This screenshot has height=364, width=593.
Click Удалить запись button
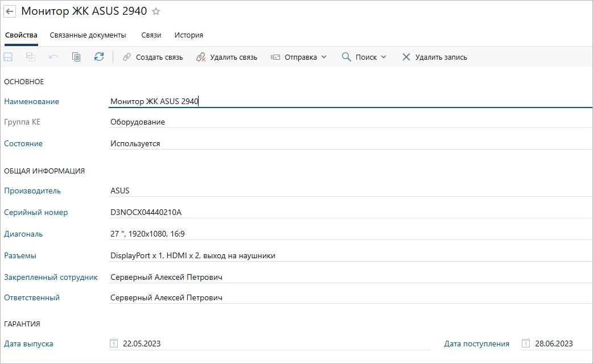click(x=435, y=57)
